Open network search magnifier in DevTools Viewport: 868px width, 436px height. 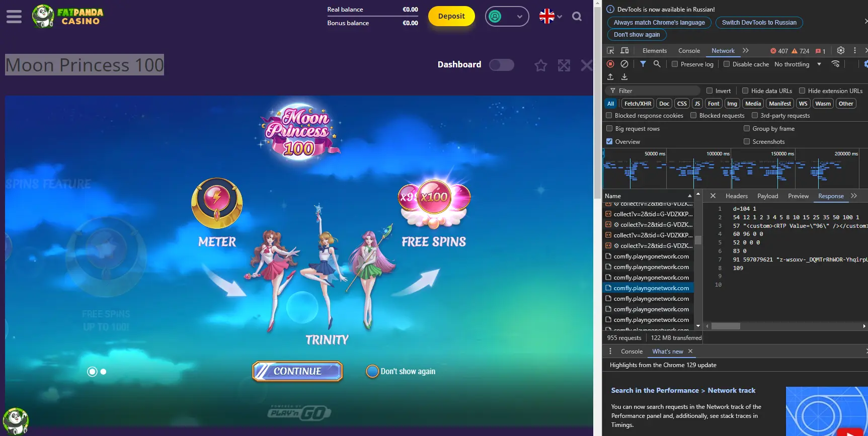coord(657,64)
